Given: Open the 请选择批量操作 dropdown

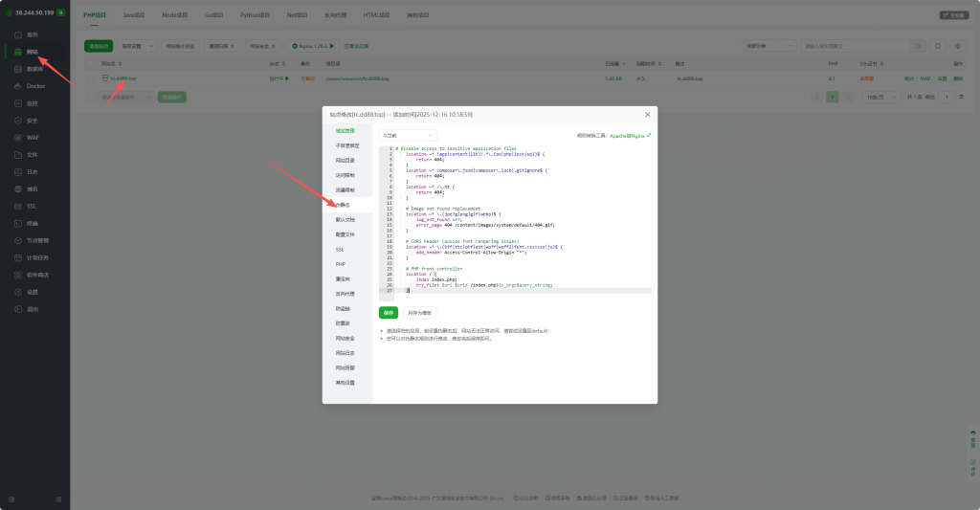Looking at the screenshot, I should [x=125, y=98].
